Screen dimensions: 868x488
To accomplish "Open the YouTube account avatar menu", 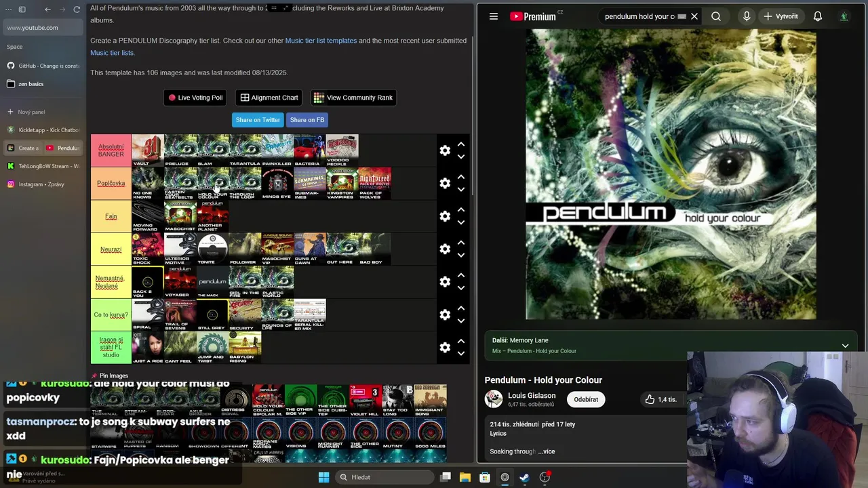I will (844, 16).
